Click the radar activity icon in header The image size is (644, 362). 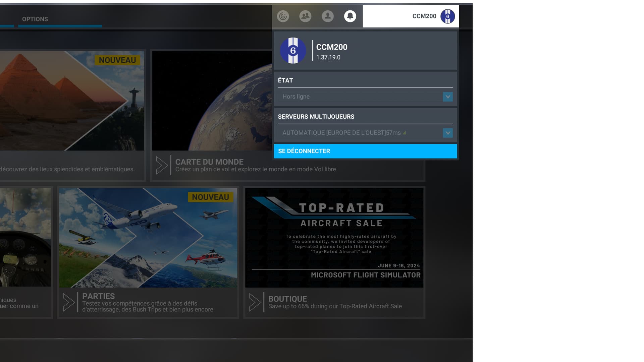click(283, 16)
